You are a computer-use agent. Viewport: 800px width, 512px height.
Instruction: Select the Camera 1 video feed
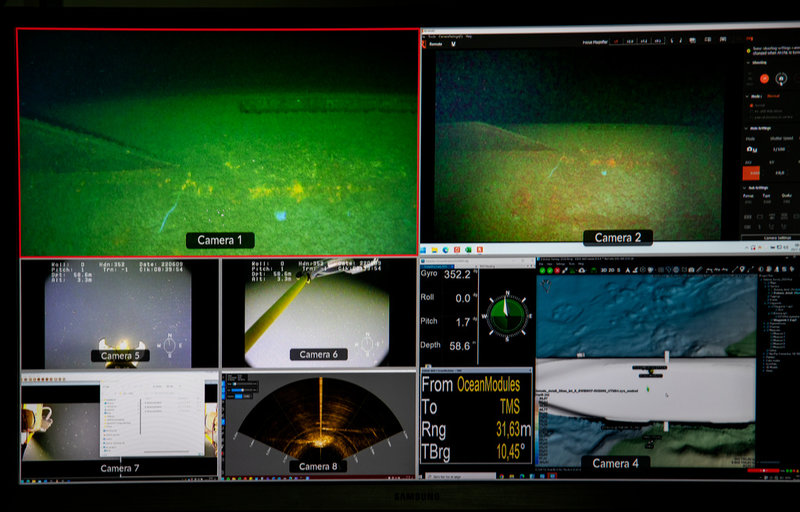[x=217, y=142]
